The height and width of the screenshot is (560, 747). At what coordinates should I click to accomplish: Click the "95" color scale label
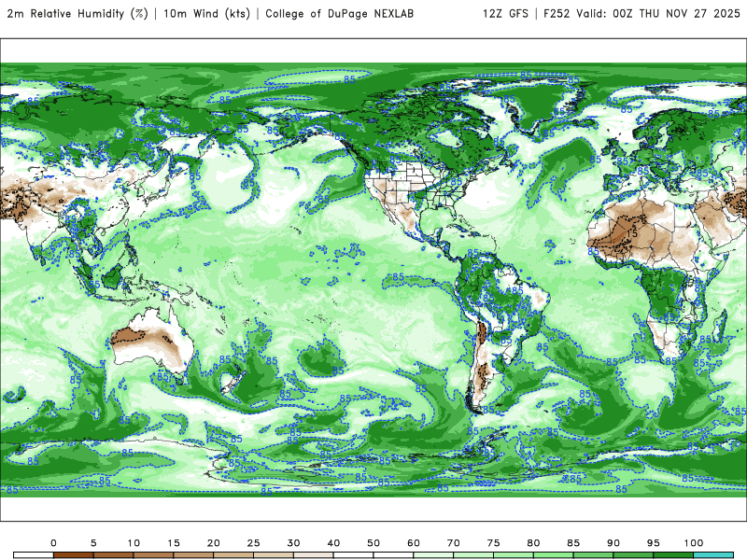654,543
